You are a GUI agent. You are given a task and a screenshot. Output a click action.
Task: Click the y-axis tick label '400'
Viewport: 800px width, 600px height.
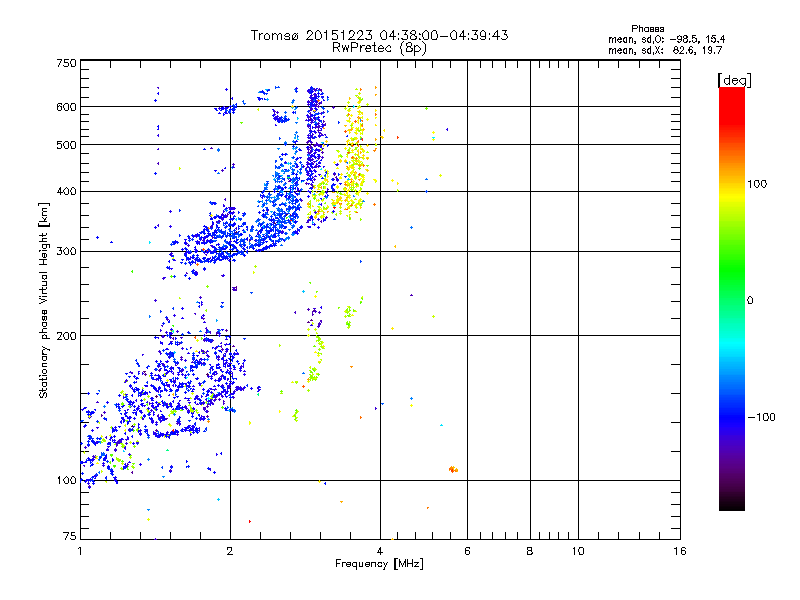pyautogui.click(x=66, y=191)
